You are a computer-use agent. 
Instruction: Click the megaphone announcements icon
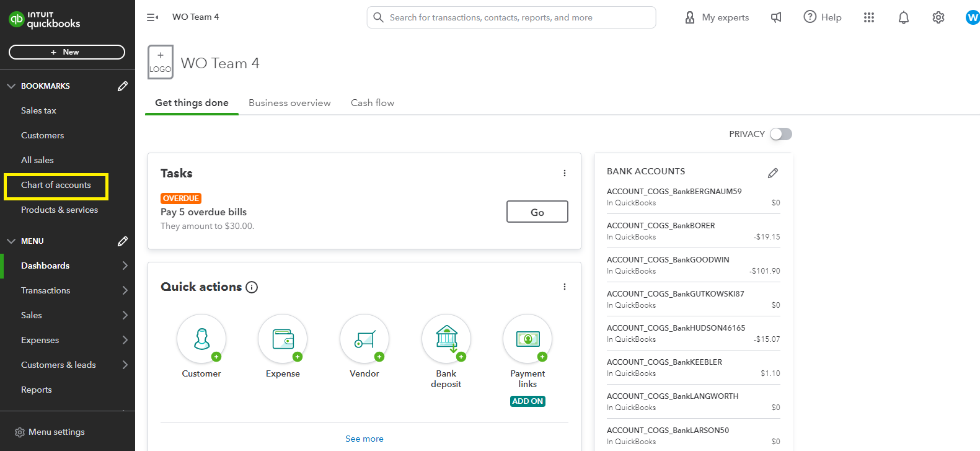[776, 17]
